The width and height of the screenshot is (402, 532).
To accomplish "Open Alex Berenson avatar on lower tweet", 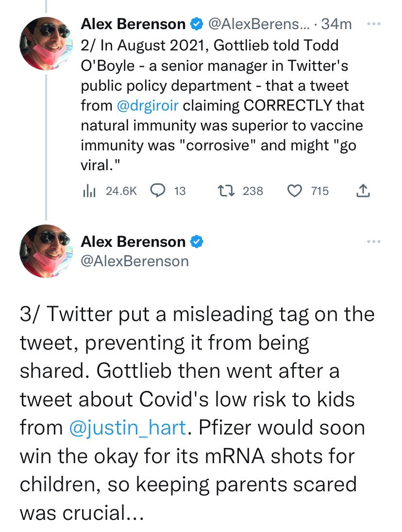I will coord(46,251).
